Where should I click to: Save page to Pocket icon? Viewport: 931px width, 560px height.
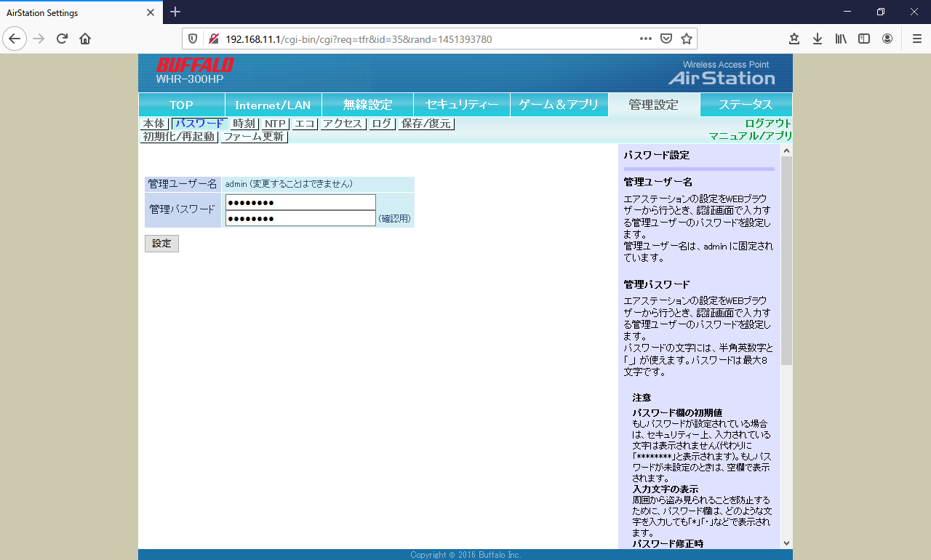(x=666, y=39)
